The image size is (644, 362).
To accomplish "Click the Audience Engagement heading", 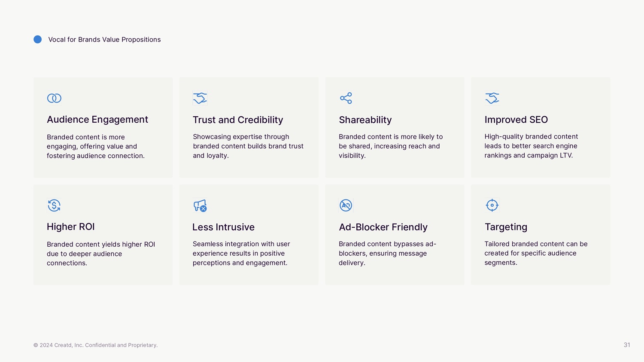I will coord(97,120).
